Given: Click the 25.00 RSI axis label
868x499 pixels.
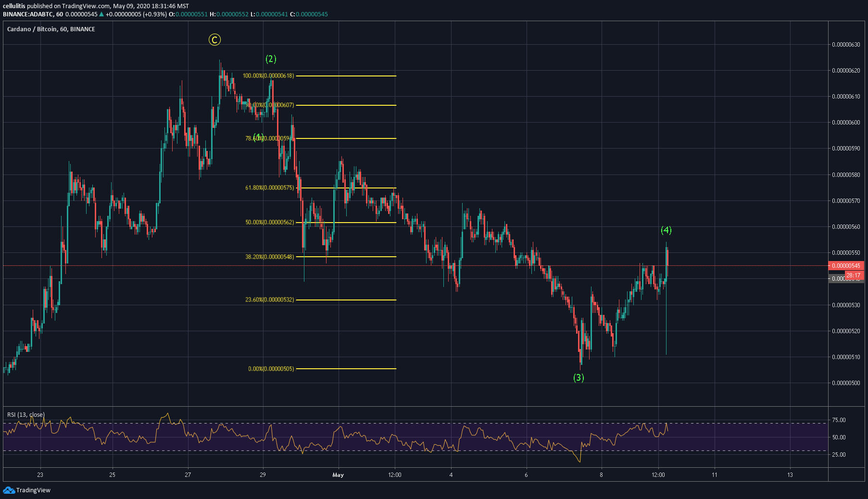Looking at the screenshot, I should pos(839,455).
